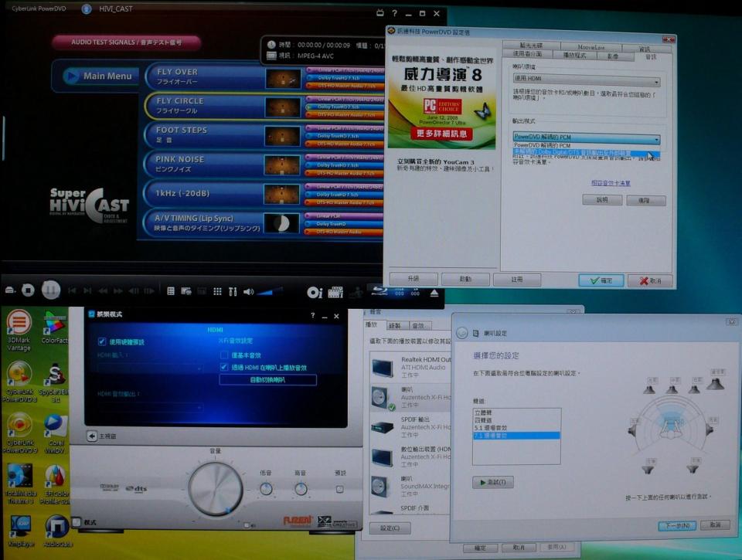742x560 pixels.
Task: Click the Stop button in PowerDVD controls
Action: [x=28, y=290]
